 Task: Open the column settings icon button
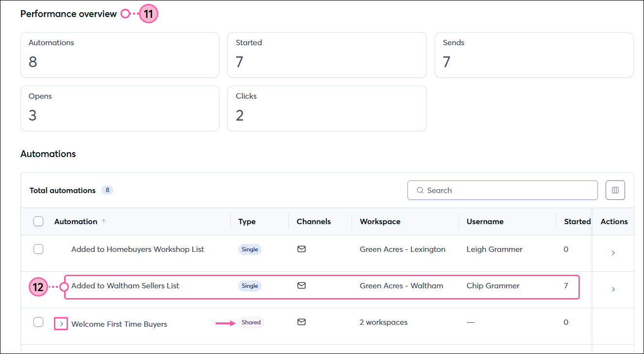pyautogui.click(x=615, y=190)
